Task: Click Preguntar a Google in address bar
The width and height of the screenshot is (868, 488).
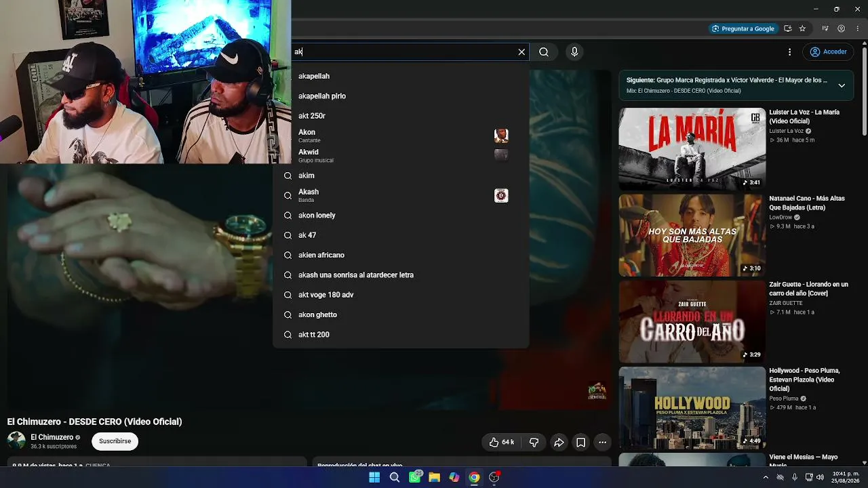Action: [x=743, y=28]
